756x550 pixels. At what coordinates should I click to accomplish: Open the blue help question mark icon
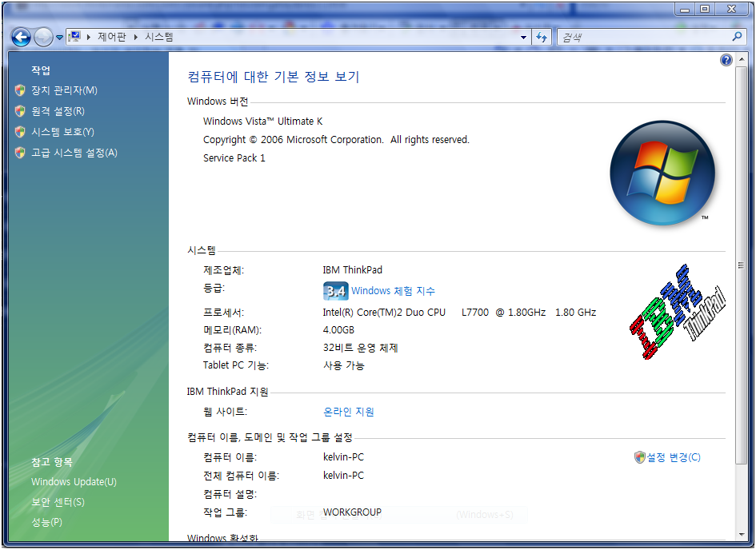726,60
